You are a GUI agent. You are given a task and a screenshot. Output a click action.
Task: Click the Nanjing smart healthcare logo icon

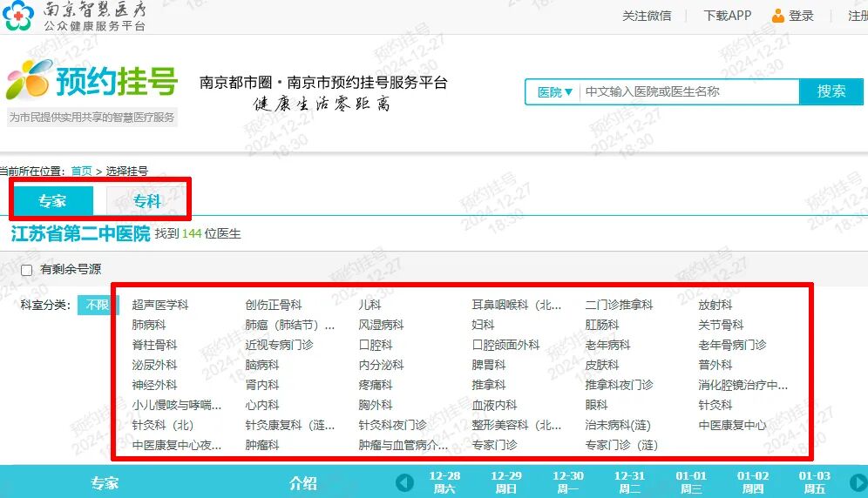pos(18,15)
